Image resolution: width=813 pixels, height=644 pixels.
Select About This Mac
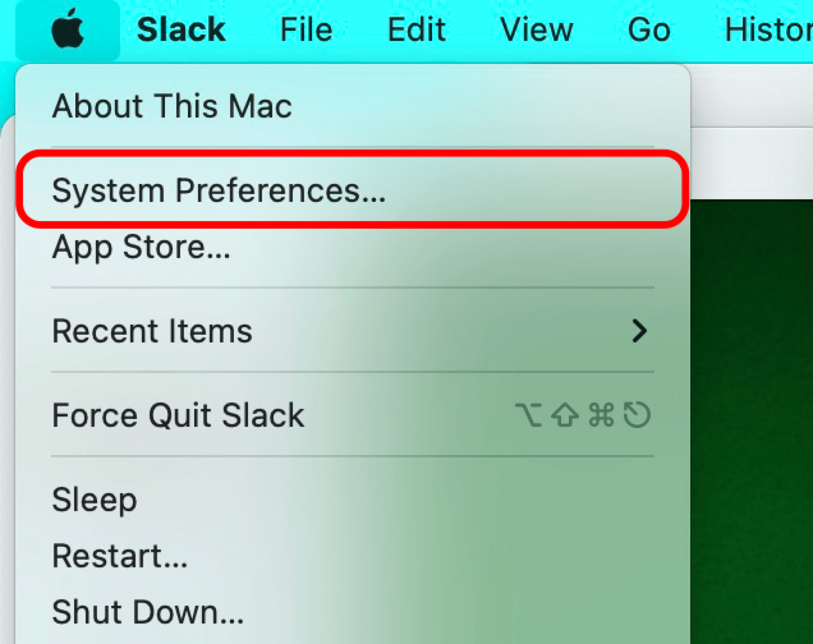(172, 106)
